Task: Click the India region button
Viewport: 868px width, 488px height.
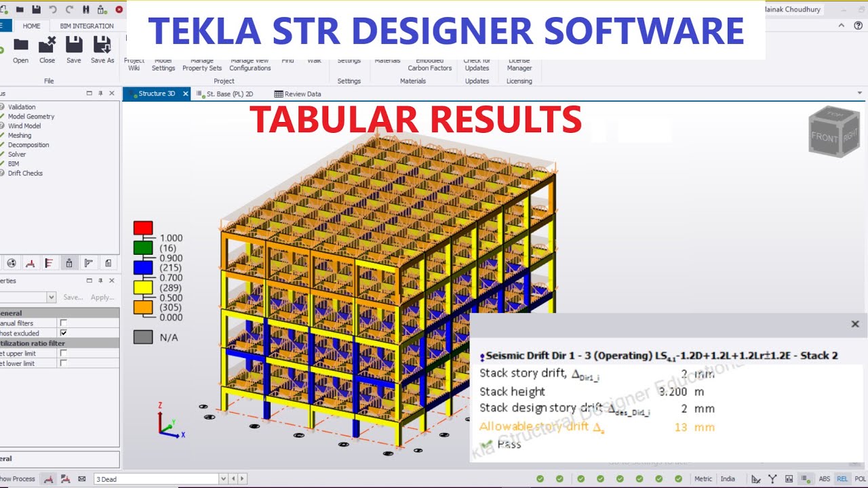Action: 728,479
